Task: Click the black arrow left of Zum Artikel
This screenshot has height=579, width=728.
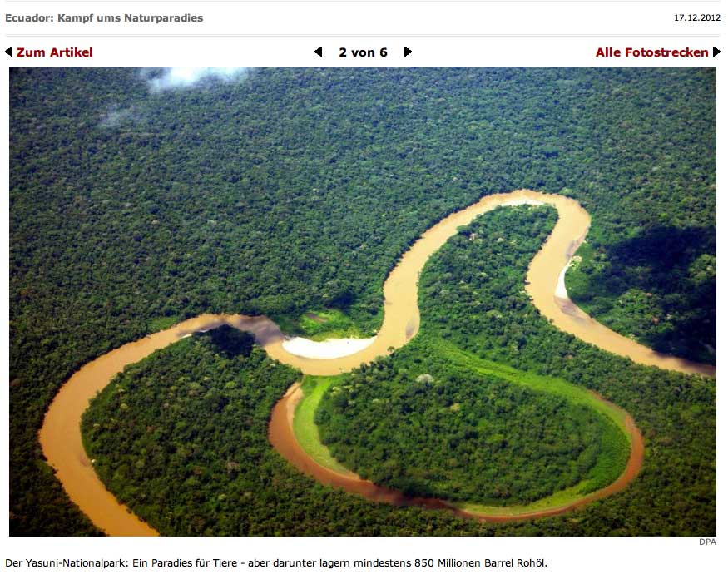Action: coord(9,52)
